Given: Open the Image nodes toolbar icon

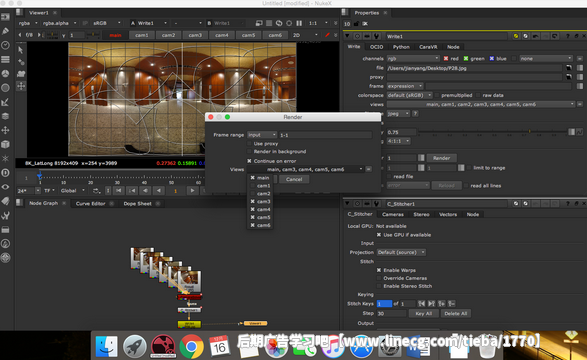Looking at the screenshot, I should [5, 17].
